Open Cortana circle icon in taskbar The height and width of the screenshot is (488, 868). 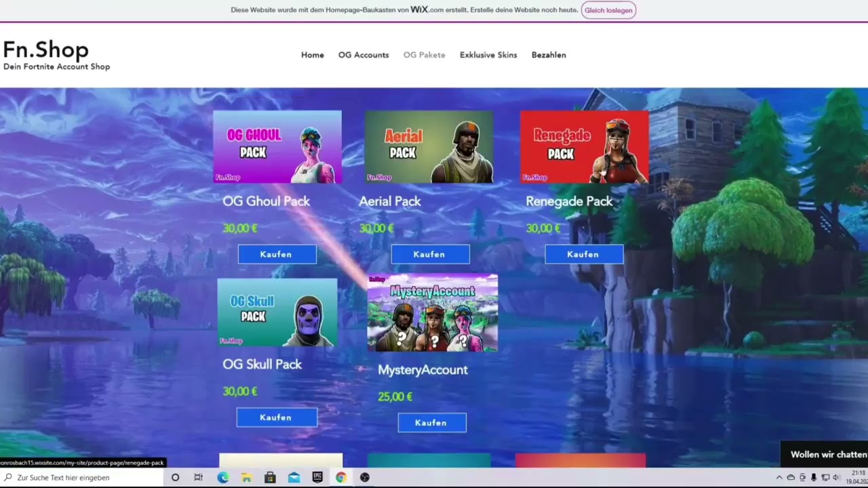pos(175,477)
